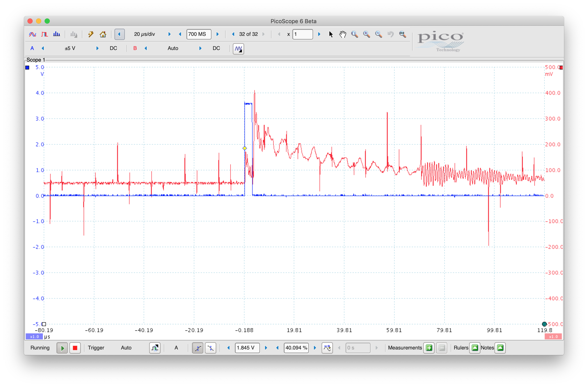Switch to spectrum mode icon

(57, 34)
